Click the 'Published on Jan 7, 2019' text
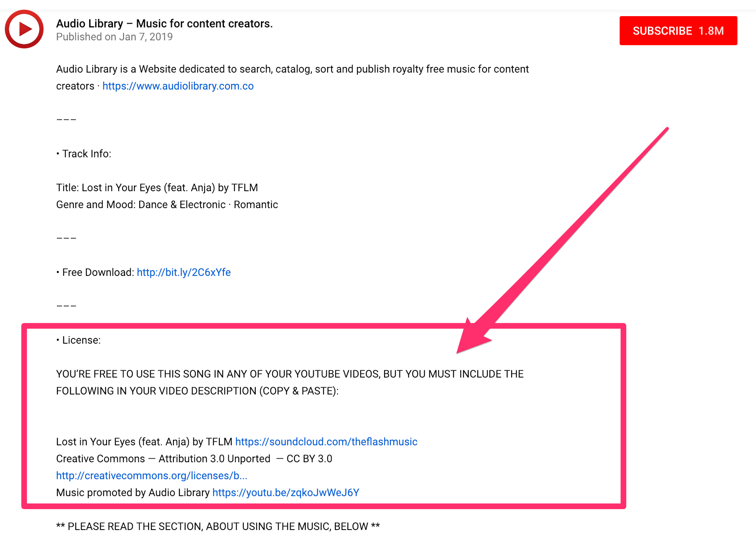The image size is (756, 551). pyautogui.click(x=114, y=37)
